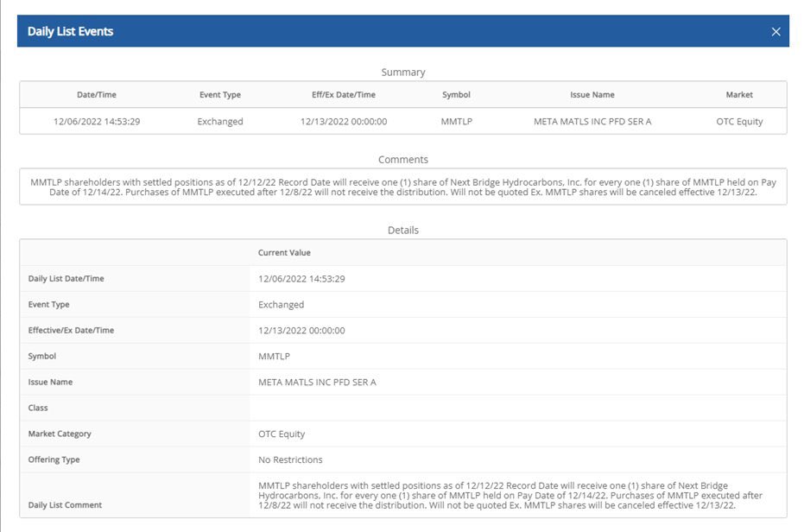The width and height of the screenshot is (804, 532).
Task: Click the Daily List Comment value text
Action: pos(510,496)
